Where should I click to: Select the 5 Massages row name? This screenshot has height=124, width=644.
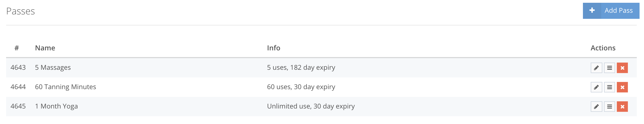pyautogui.click(x=53, y=68)
